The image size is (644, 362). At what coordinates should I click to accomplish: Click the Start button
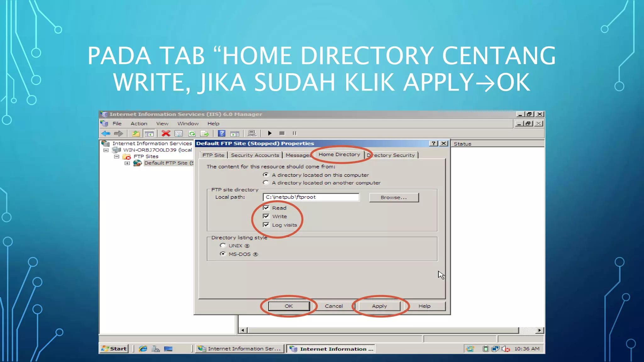click(114, 349)
